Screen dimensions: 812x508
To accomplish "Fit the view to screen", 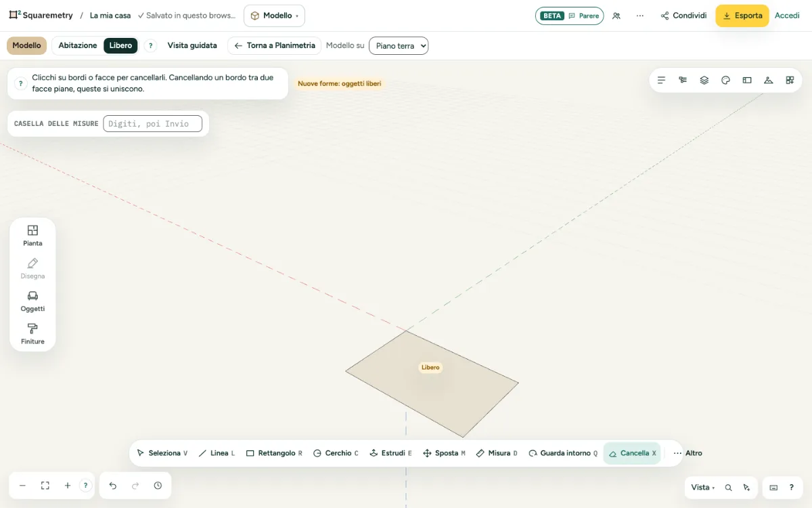I will point(45,486).
